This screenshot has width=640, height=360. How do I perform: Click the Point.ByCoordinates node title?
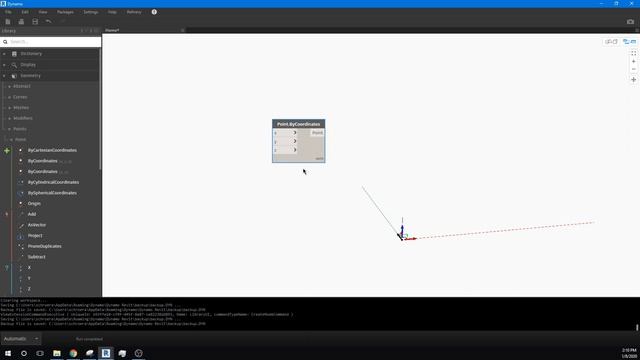click(298, 124)
